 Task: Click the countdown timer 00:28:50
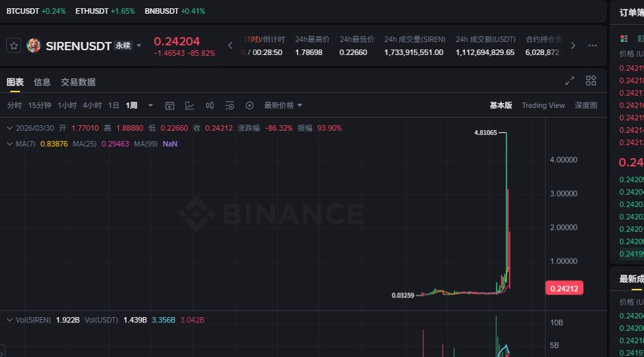pyautogui.click(x=267, y=52)
